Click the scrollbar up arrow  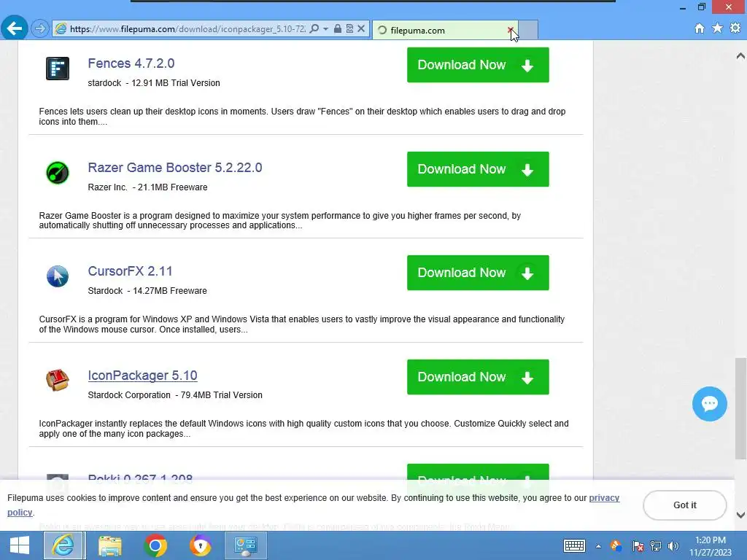pos(740,55)
